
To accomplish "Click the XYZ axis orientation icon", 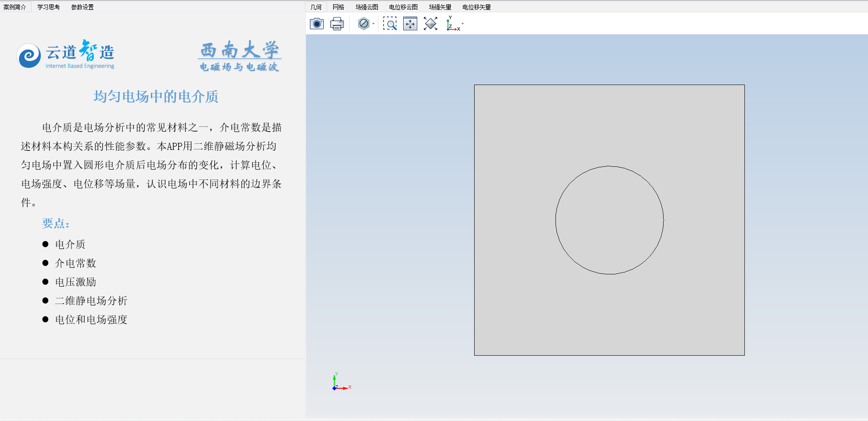I will coord(453,23).
